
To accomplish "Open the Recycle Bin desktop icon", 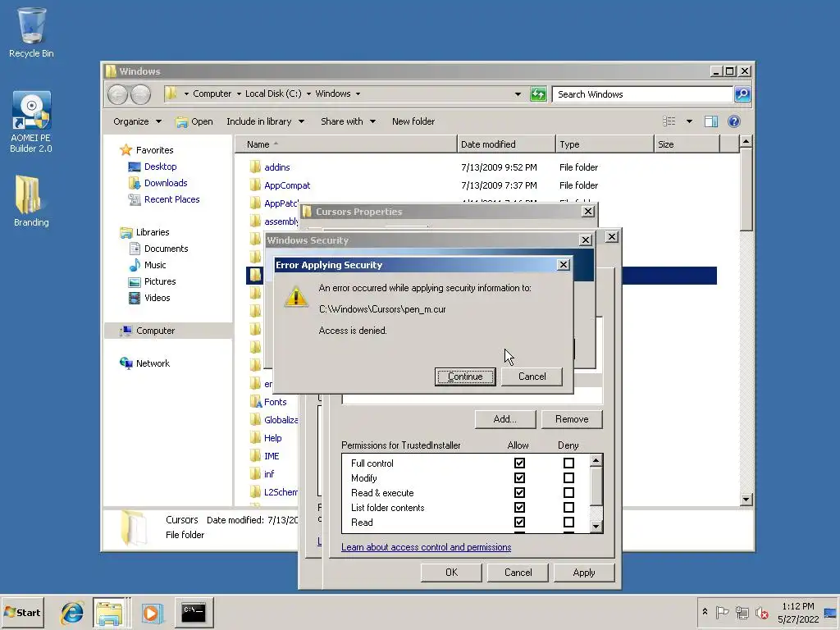I will (x=31, y=32).
